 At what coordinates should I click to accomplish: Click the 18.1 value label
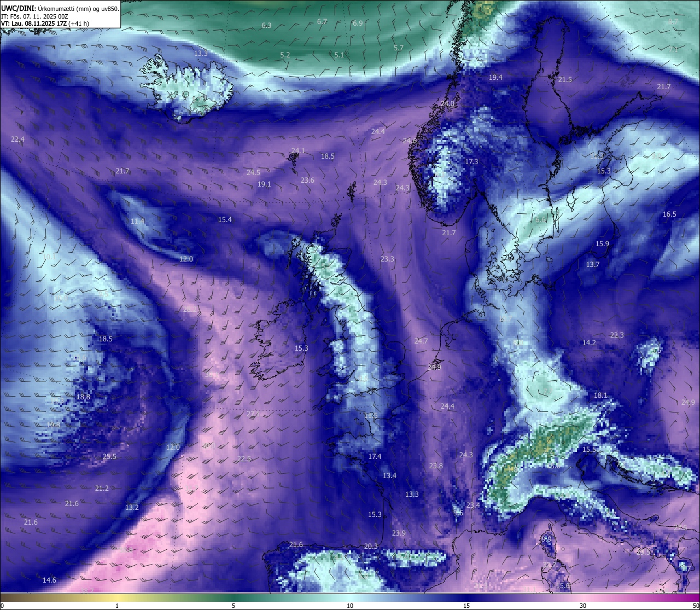[600, 396]
